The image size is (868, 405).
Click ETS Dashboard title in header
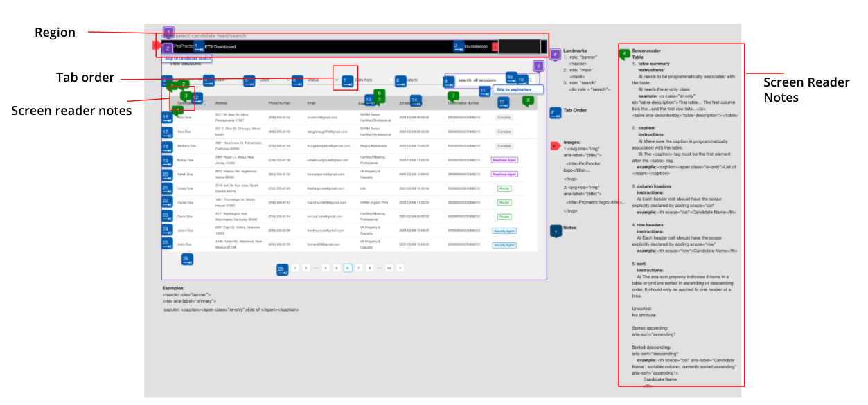pos(221,47)
